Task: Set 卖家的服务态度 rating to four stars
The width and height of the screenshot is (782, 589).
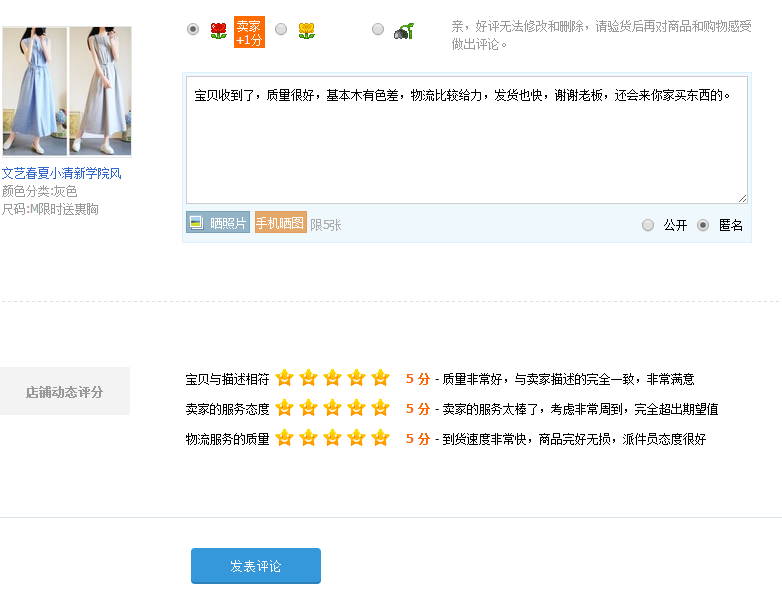Action: 356,408
